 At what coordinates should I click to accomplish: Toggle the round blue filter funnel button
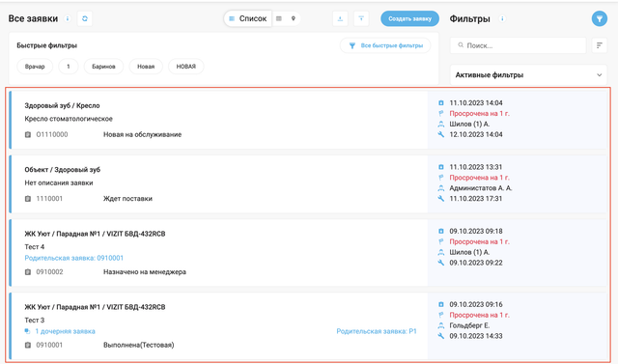[x=599, y=18]
